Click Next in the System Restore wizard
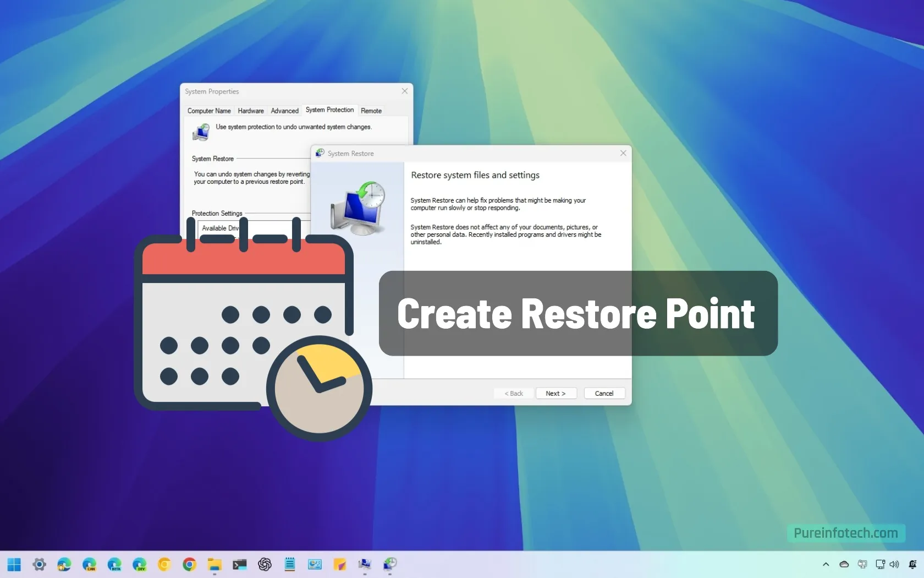The width and height of the screenshot is (924, 578). point(555,393)
